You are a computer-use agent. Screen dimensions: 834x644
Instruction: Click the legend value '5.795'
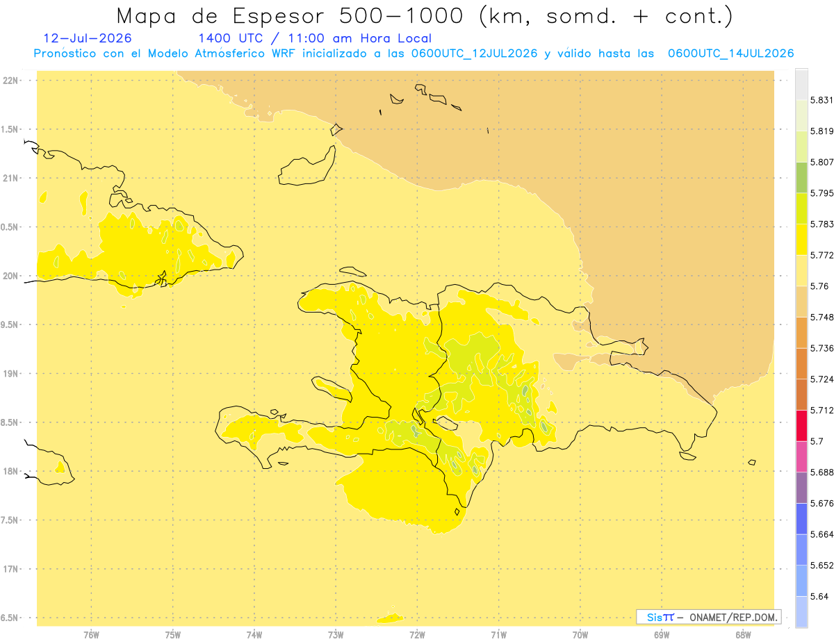click(x=822, y=193)
